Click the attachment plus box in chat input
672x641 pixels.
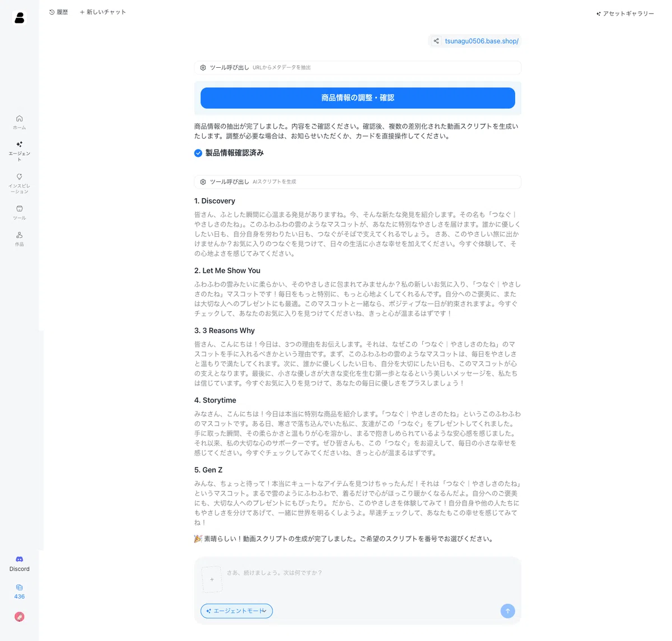tap(212, 579)
